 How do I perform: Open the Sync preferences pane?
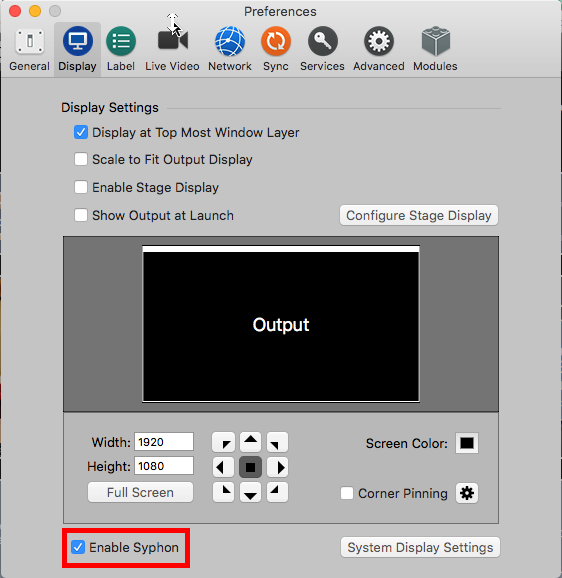[276, 49]
